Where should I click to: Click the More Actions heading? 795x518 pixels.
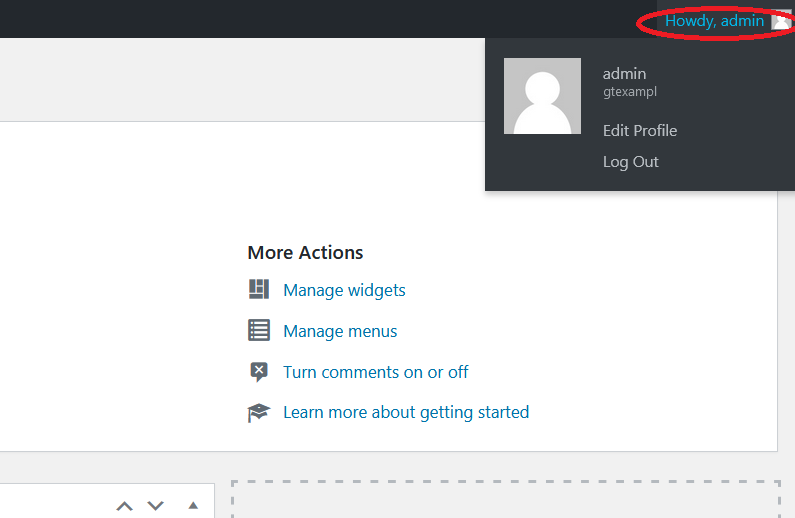tap(305, 252)
